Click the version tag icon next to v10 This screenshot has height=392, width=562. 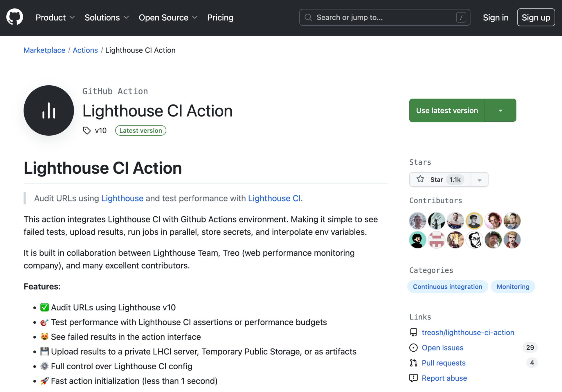[87, 130]
